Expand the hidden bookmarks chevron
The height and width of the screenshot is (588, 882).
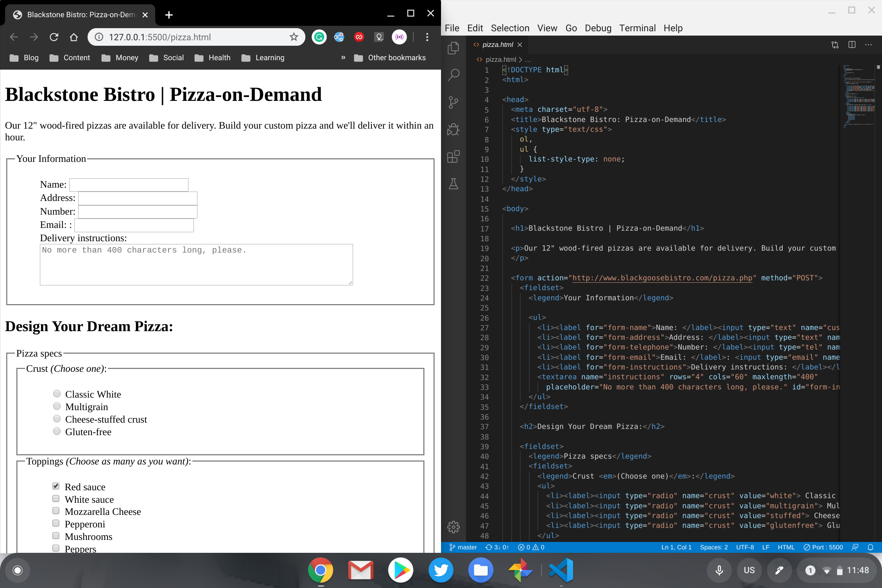[343, 57]
